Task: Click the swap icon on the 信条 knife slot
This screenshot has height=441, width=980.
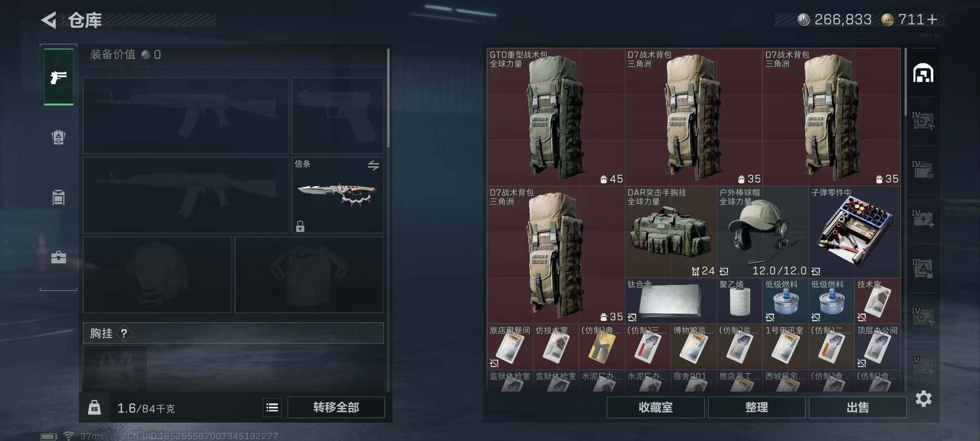Action: (x=373, y=165)
